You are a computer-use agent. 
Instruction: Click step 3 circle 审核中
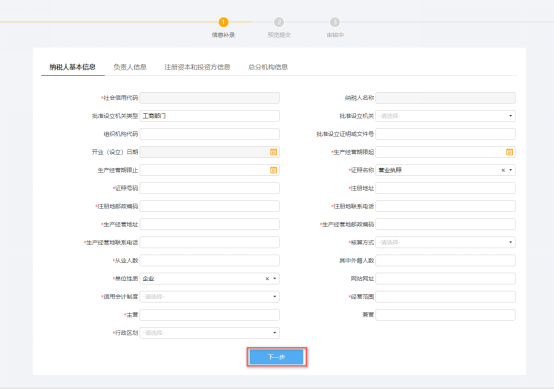pyautogui.click(x=335, y=22)
